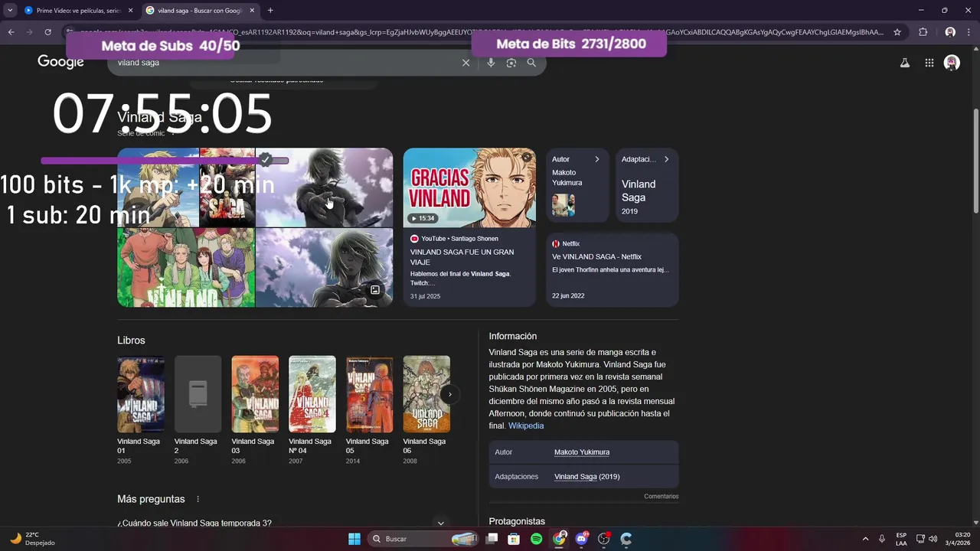
Task: Start voice search with the microphone icon
Action: click(x=491, y=63)
